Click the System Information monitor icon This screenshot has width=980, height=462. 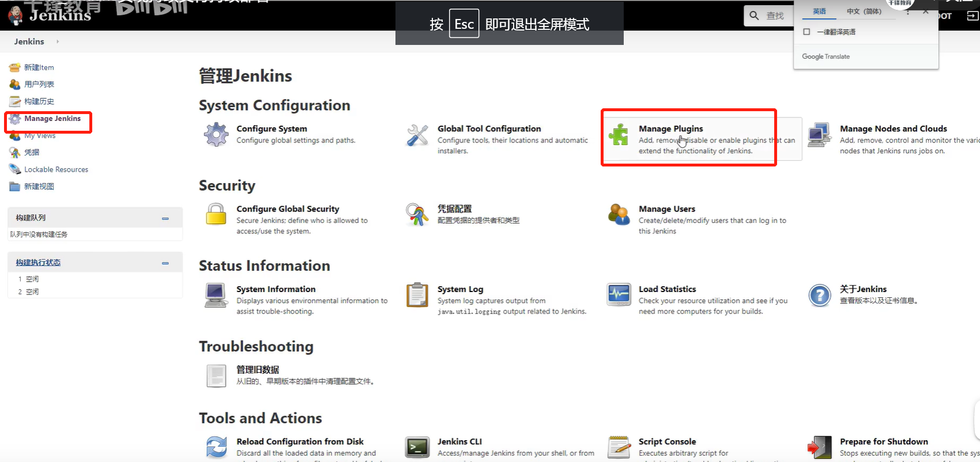[216, 295]
